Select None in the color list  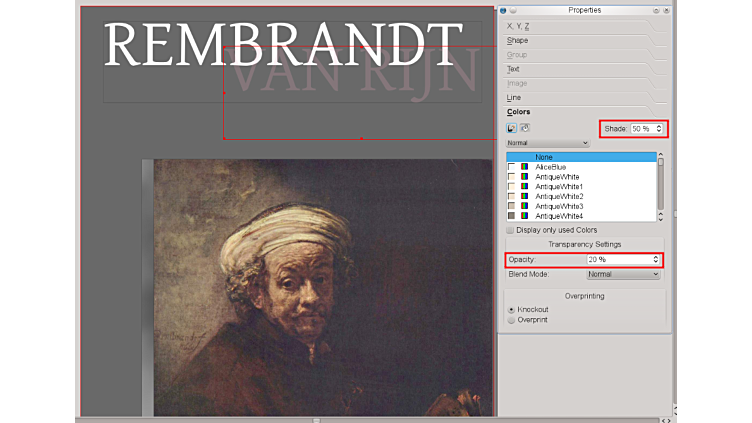click(544, 157)
